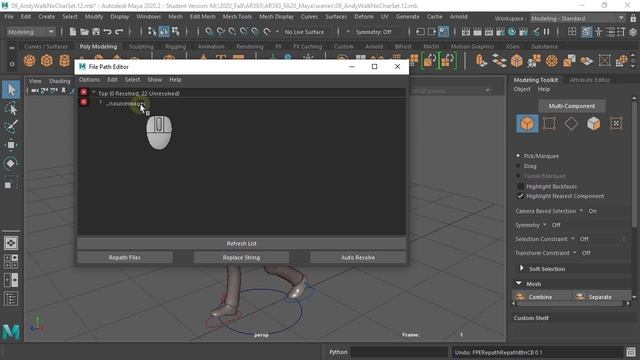Click the Save Scene icon

[x=96, y=32]
